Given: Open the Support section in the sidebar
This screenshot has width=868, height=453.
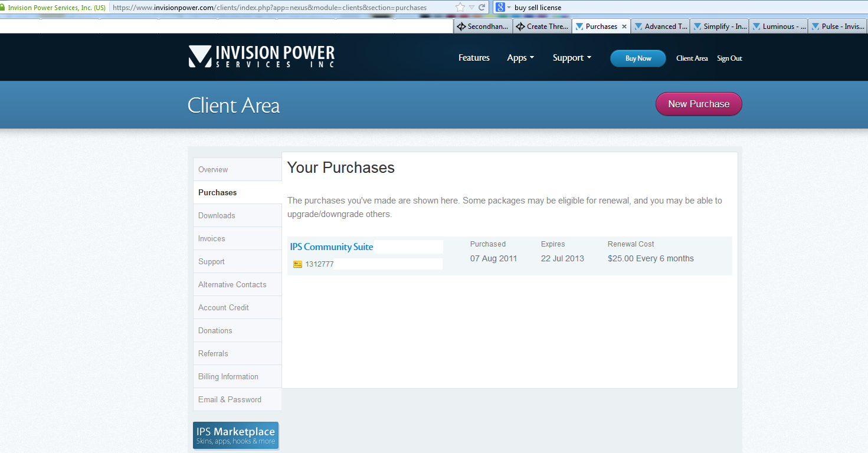Looking at the screenshot, I should [237, 261].
